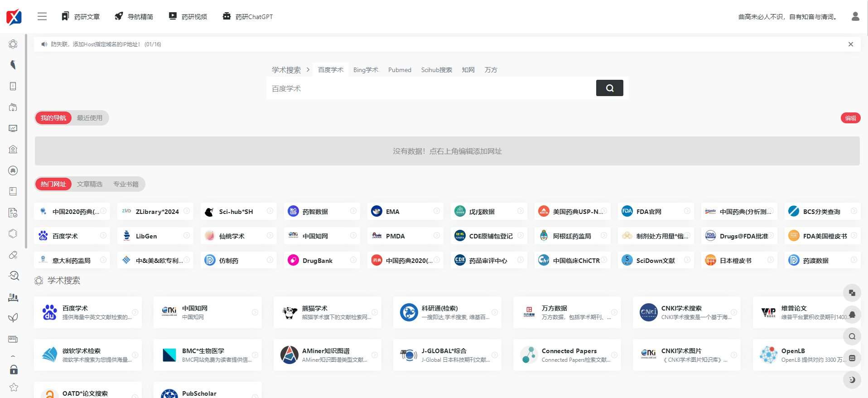The height and width of the screenshot is (398, 868).
Task: Collapse the sidebar section using the caret
Action: click(x=13, y=356)
